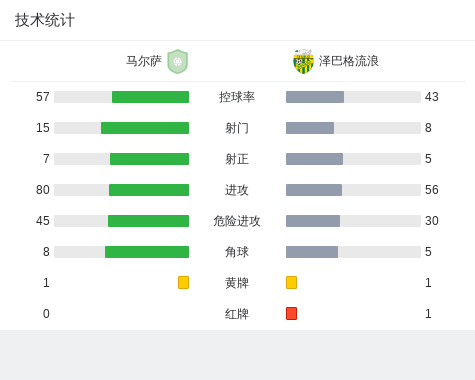Click the 马尔萨 team shield logo
This screenshot has width=475, height=380.
(178, 61)
